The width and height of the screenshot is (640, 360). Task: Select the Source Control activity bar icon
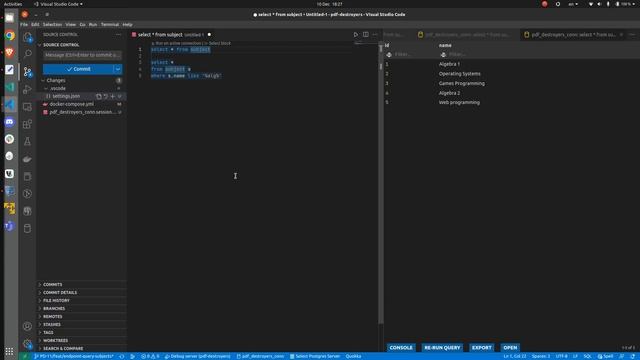pyautogui.click(x=27, y=72)
